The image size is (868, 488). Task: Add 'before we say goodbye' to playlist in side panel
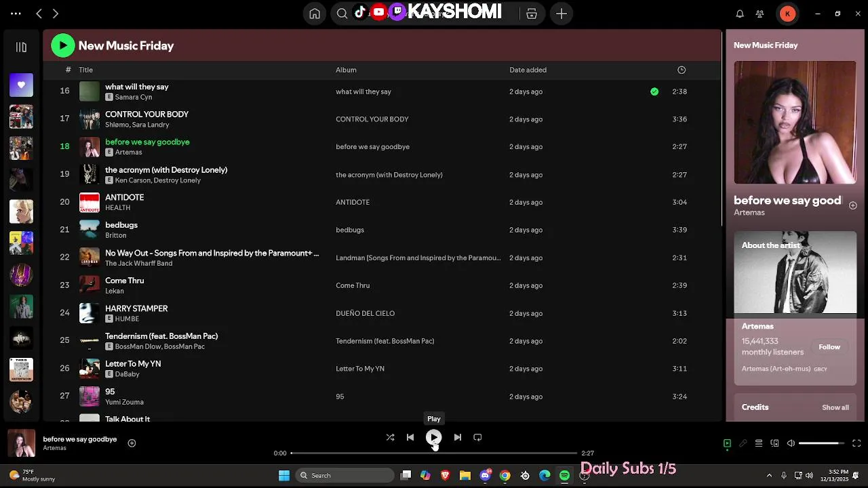(853, 205)
